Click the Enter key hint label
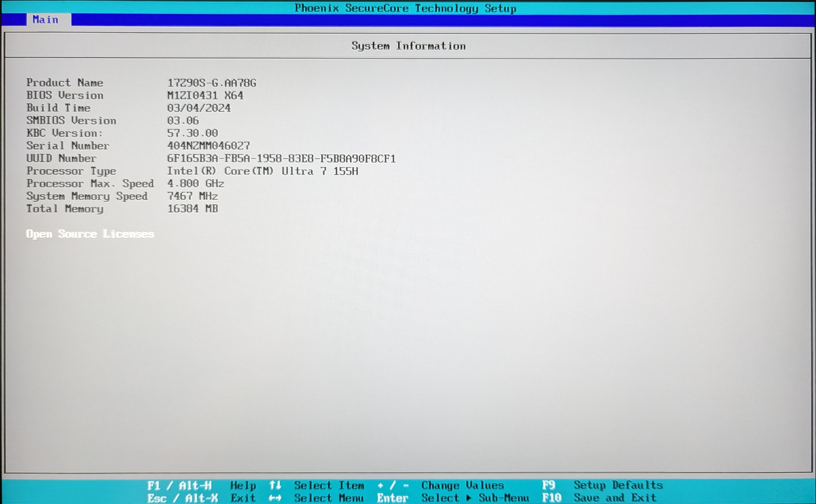 (392, 498)
